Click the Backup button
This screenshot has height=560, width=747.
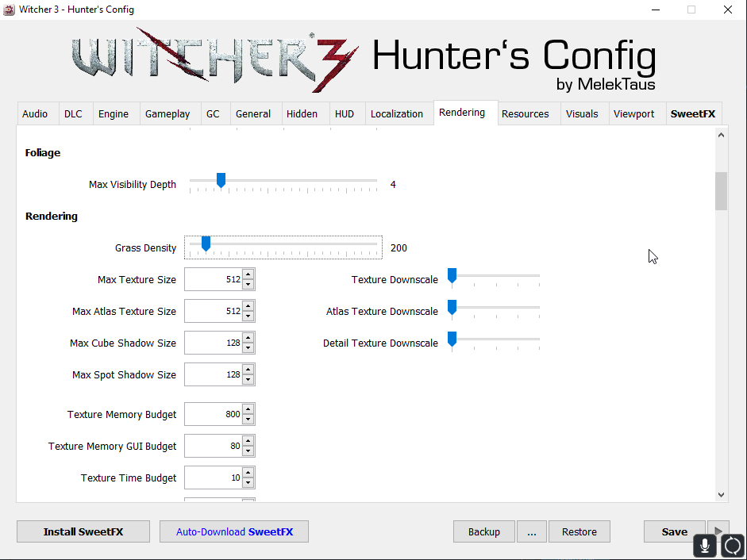tap(484, 531)
